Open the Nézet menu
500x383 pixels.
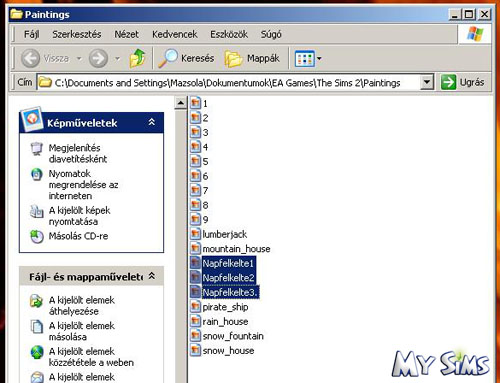[126, 34]
